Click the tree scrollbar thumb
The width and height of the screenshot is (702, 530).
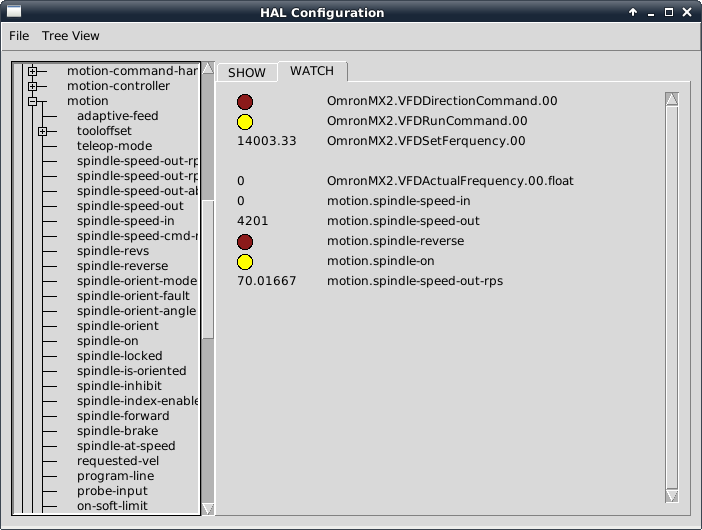click(x=208, y=269)
